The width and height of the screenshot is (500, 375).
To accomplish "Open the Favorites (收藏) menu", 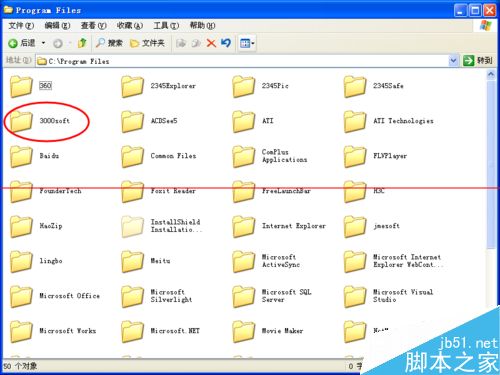I will pos(130,25).
